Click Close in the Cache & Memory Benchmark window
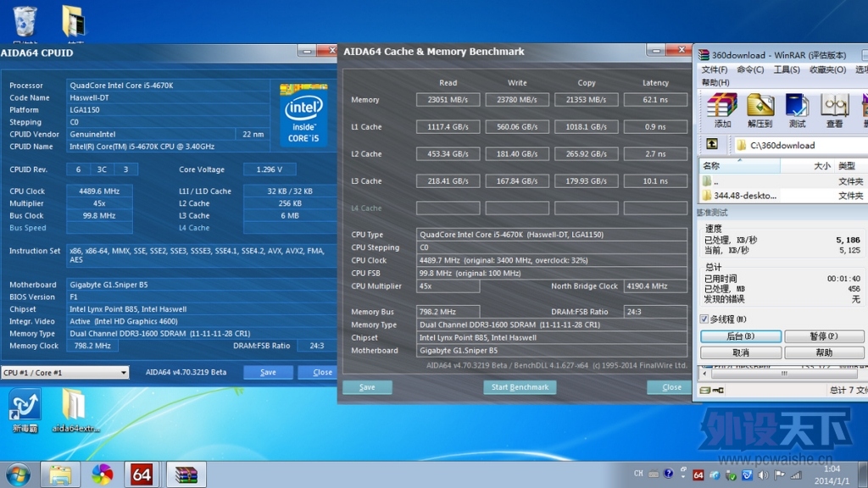The width and height of the screenshot is (868, 488). [x=669, y=387]
